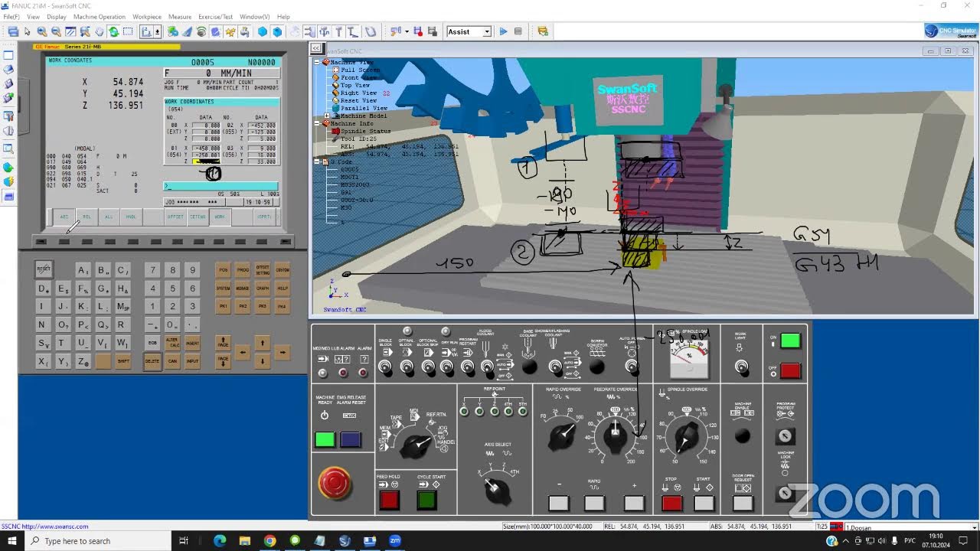Click the dashed rectangle select toolbar icon
The height and width of the screenshot is (551, 980).
click(128, 31)
